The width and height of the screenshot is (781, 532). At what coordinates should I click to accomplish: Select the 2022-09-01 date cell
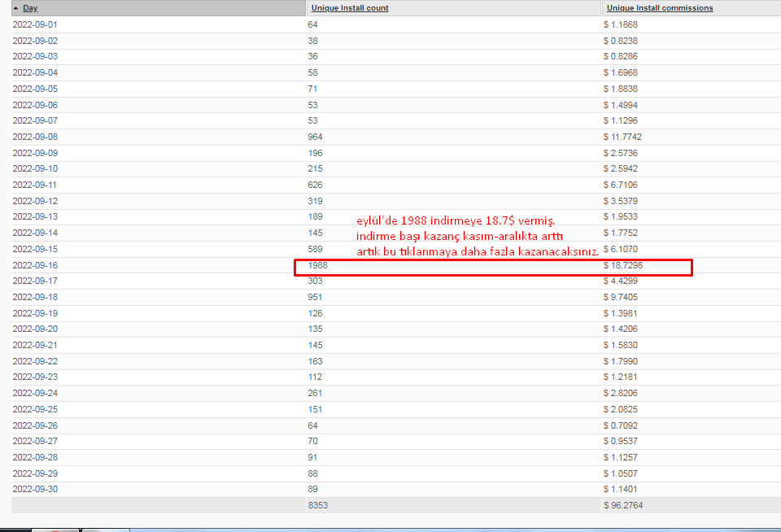tap(35, 24)
